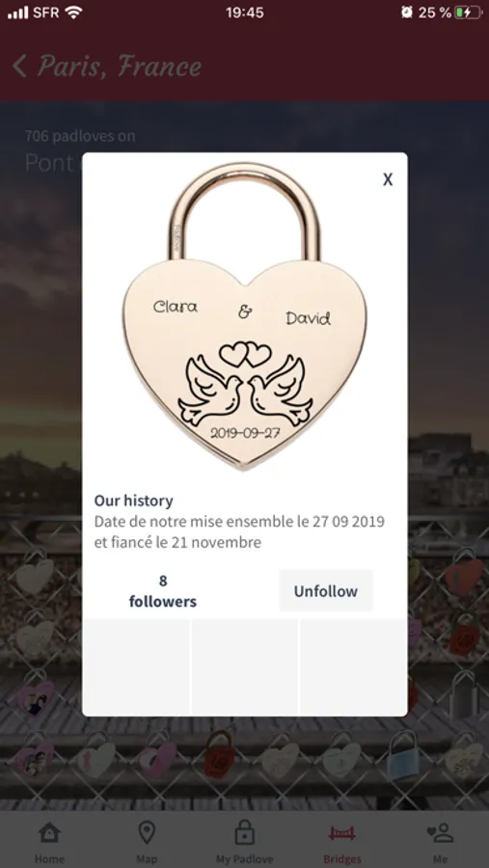Screen dimensions: 489x868
Task: Tap the middle empty photo tile
Action: (x=244, y=666)
